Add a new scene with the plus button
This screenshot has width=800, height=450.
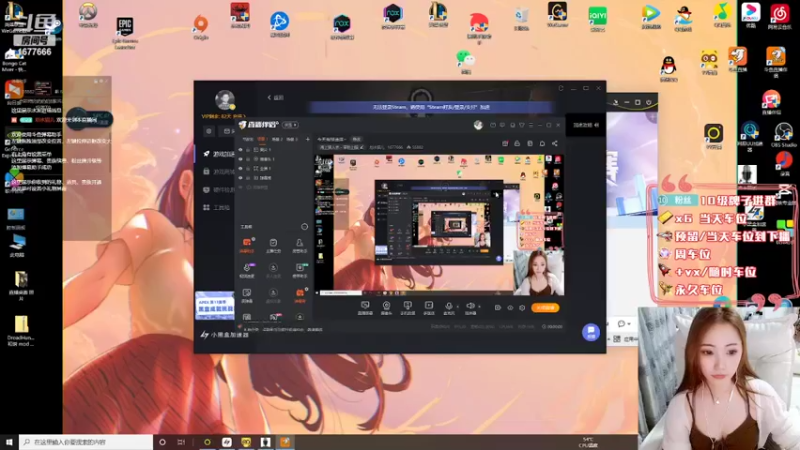308,139
